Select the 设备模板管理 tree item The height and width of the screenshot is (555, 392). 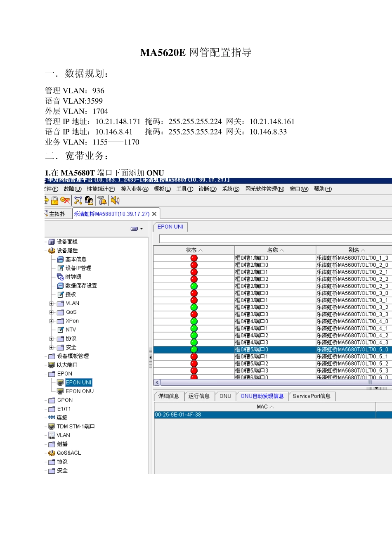[73, 356]
